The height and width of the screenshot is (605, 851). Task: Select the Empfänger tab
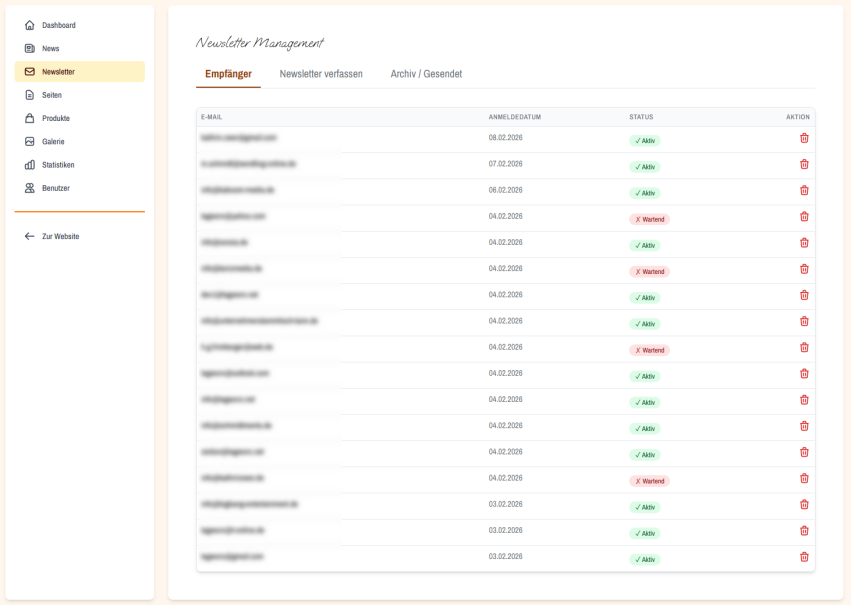229,73
